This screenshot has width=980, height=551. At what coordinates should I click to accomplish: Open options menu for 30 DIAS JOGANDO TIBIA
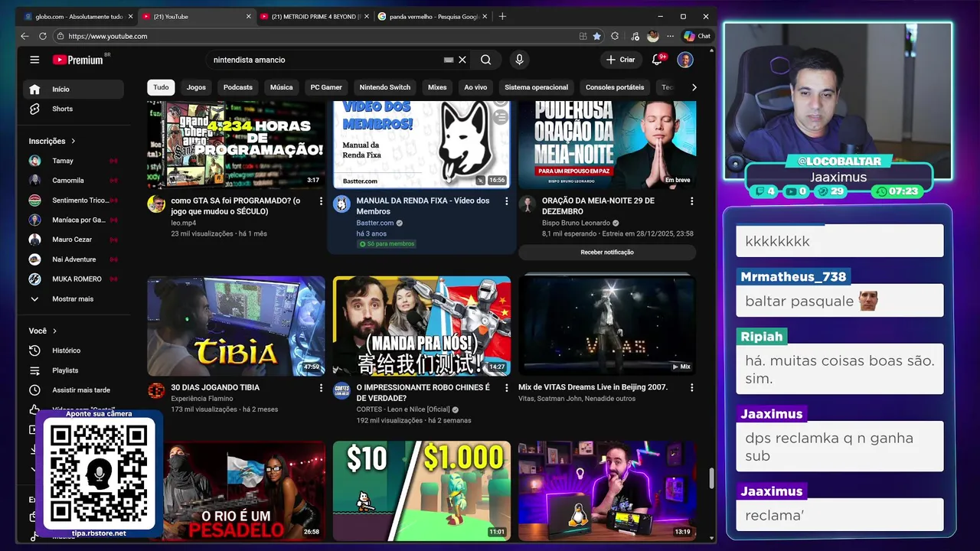coord(321,388)
